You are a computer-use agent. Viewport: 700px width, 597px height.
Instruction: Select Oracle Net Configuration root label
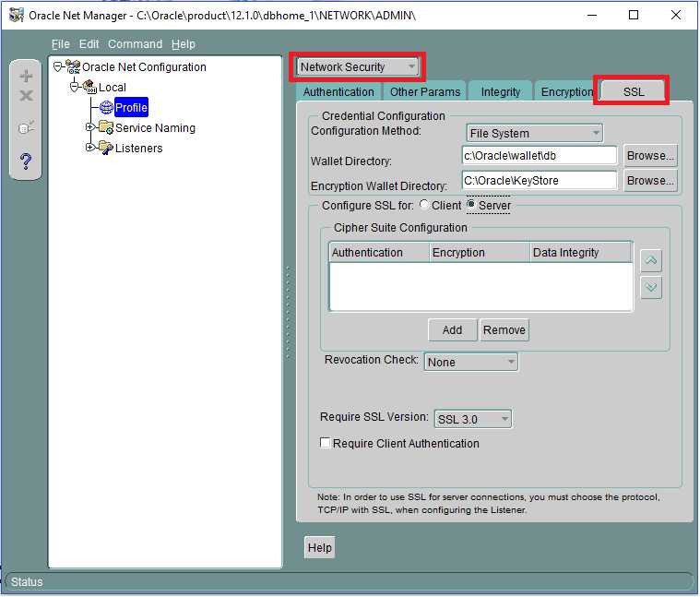point(144,67)
